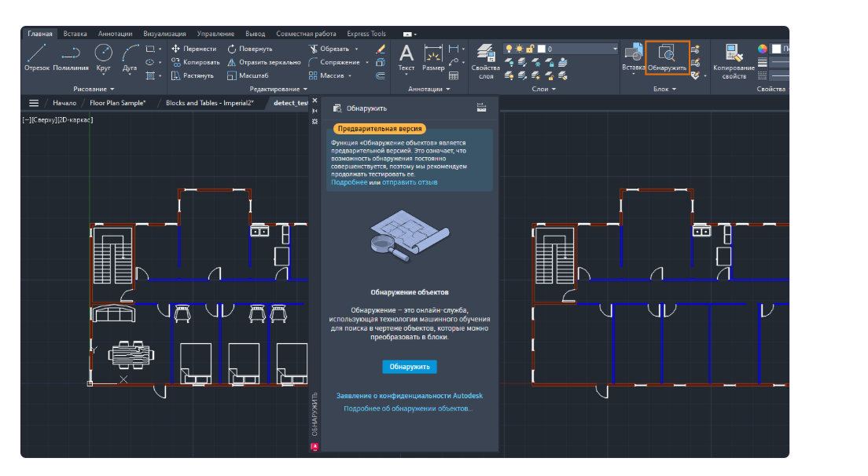Toggle the layer on/off lightbulb in the layer list
The image size is (868, 476).
[509, 49]
